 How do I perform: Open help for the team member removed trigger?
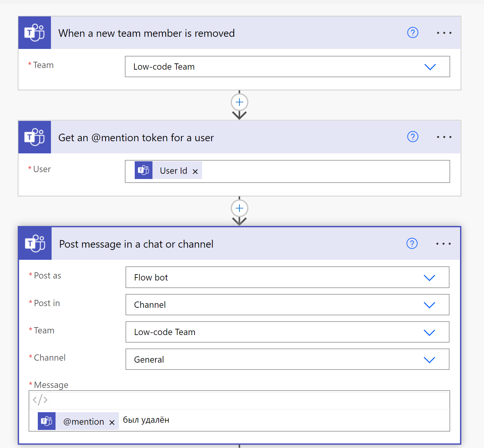413,33
